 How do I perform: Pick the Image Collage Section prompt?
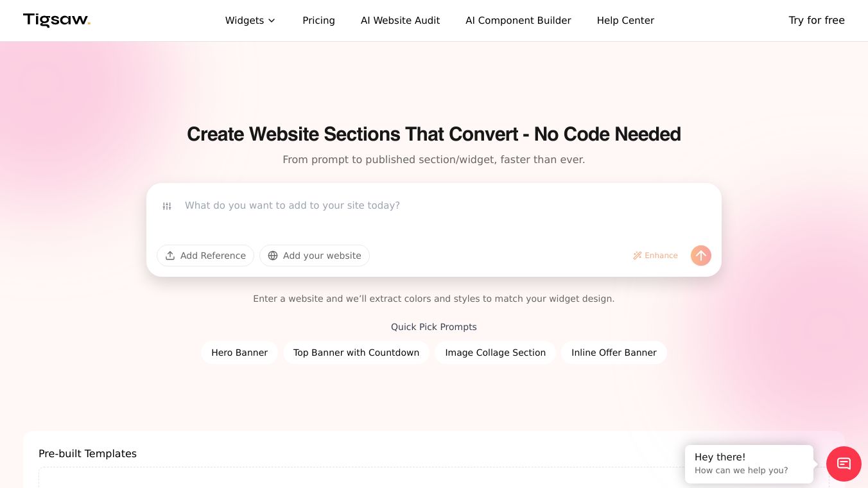tap(495, 353)
